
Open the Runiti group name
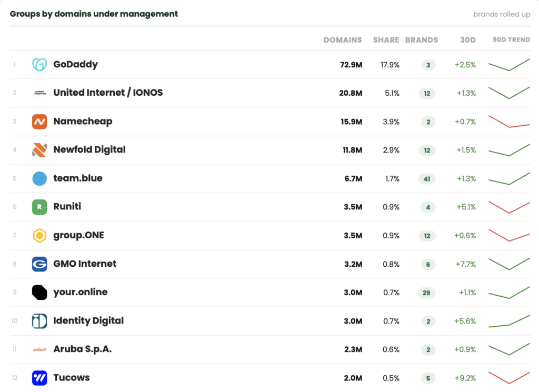coord(67,206)
